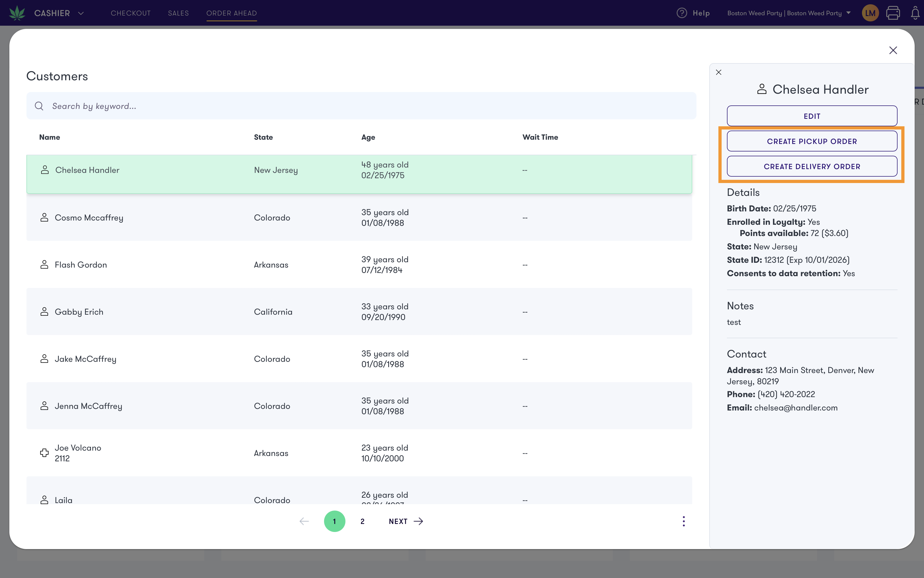Select the Joe Volcano name
924x578 pixels.
(78, 448)
